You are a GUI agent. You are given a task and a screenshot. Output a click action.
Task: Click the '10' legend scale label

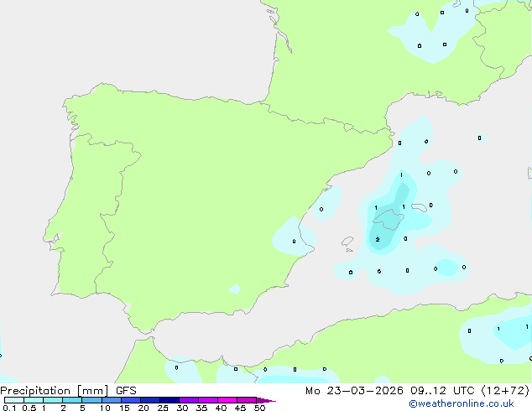tap(105, 408)
